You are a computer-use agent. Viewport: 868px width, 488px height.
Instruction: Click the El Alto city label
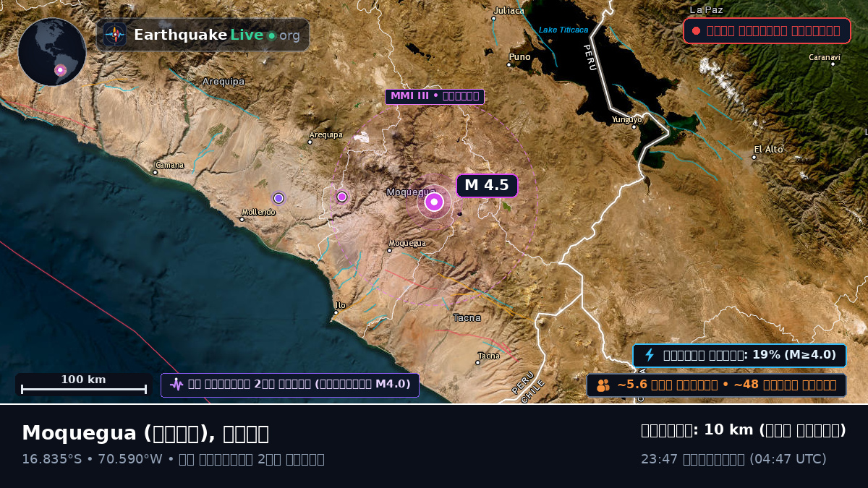point(768,150)
